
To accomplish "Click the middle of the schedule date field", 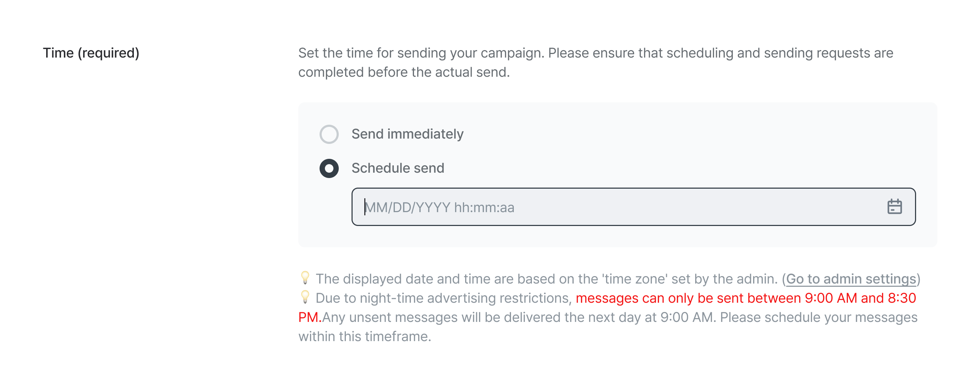I will click(633, 207).
